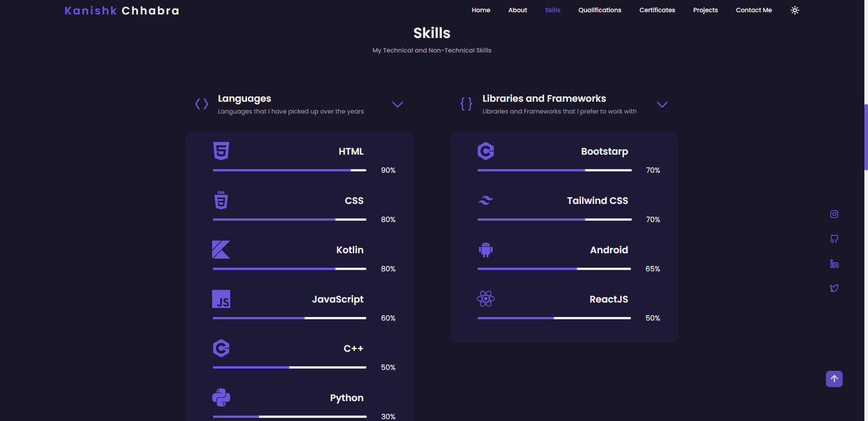Click the Kanishk Chhabra site logo

122,10
